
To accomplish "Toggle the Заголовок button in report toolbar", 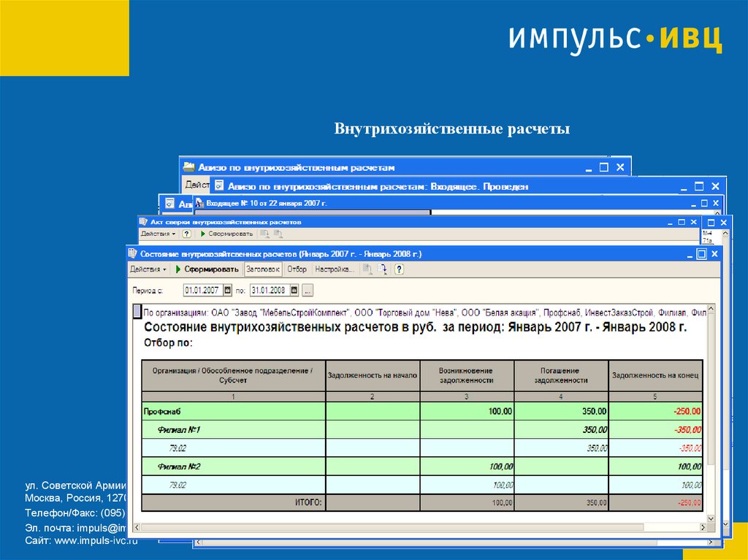I will 263,269.
